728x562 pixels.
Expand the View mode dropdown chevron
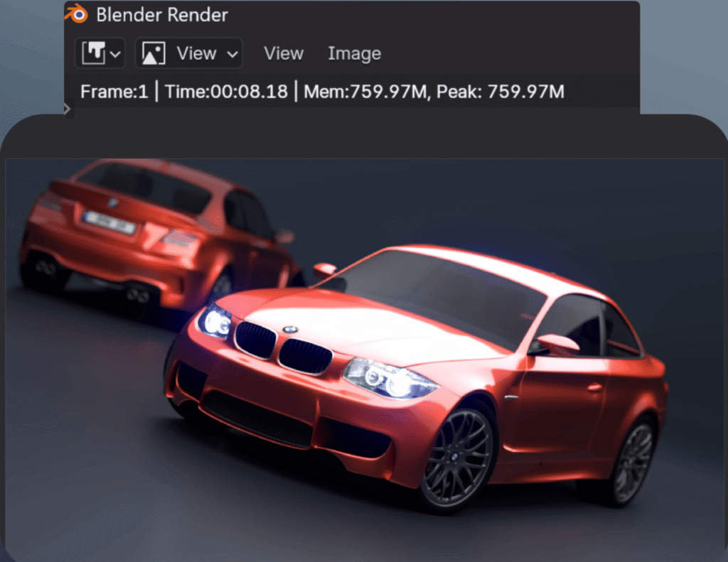click(232, 54)
